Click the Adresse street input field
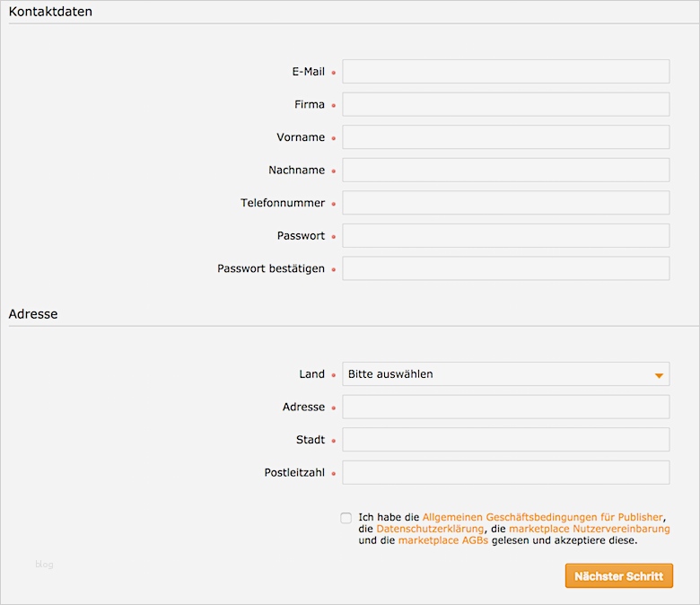The image size is (700, 605). click(505, 408)
